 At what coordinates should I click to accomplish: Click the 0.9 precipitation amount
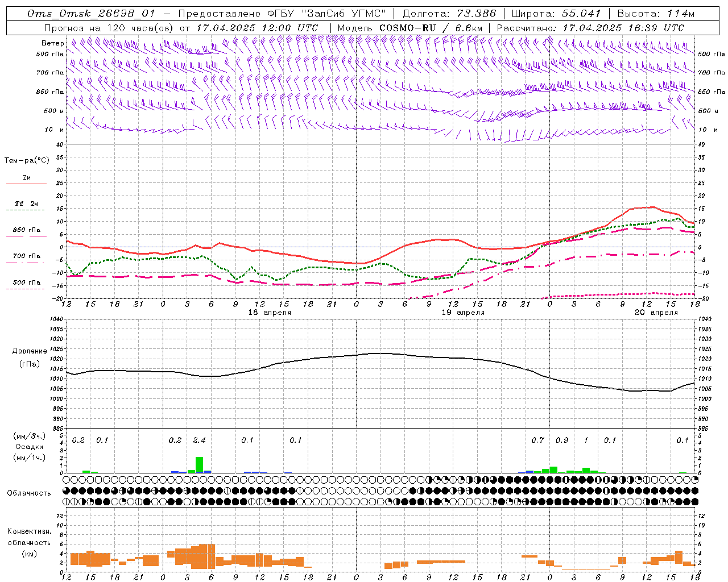coord(562,440)
